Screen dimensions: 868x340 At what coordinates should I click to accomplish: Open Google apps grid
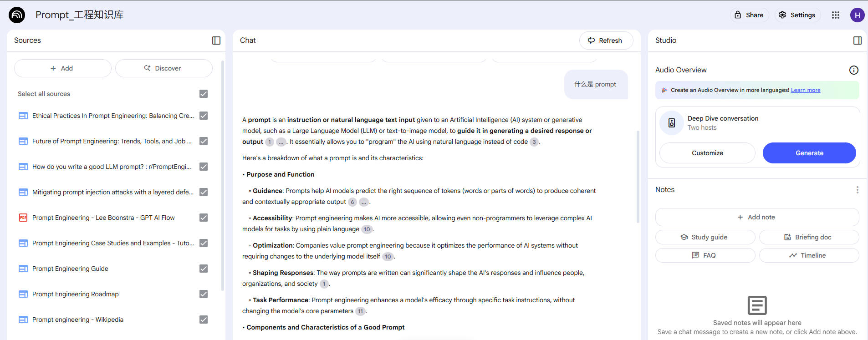pyautogui.click(x=835, y=15)
